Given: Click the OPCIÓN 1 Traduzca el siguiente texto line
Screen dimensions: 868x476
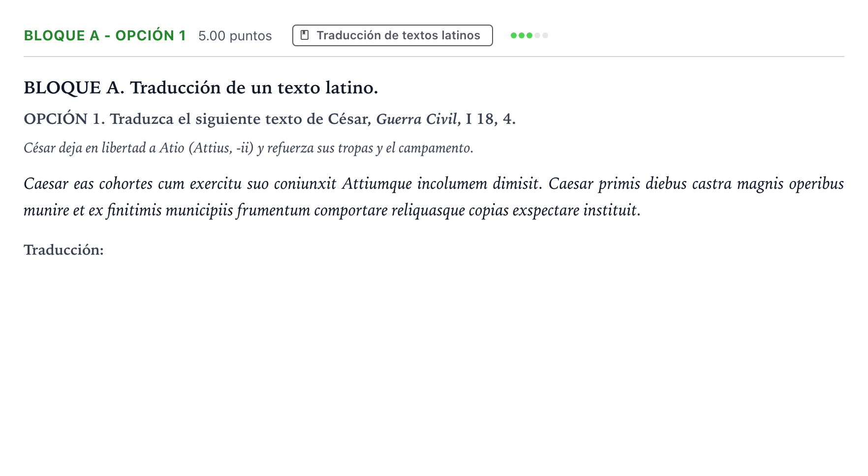Looking at the screenshot, I should pos(270,119).
